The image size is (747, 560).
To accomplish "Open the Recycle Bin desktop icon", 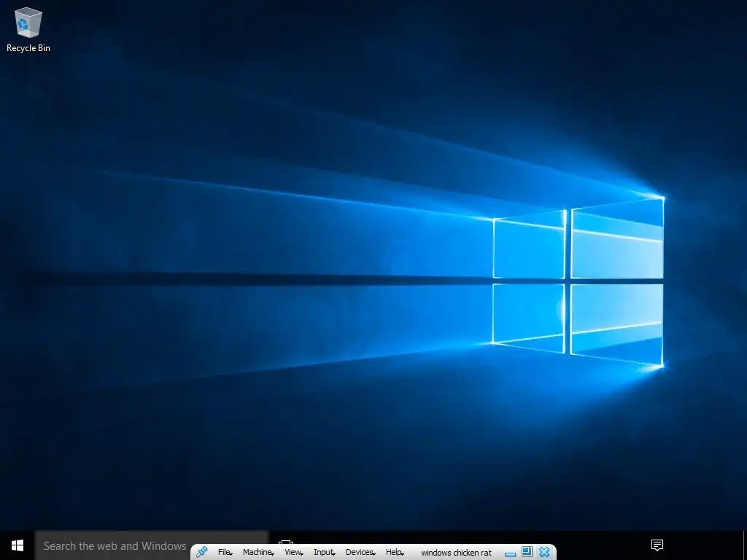I will 28,29.
